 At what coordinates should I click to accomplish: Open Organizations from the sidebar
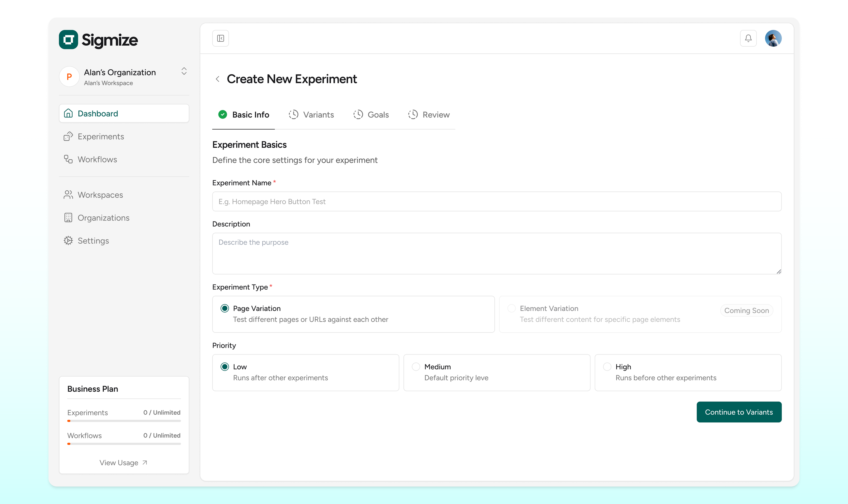(x=103, y=218)
